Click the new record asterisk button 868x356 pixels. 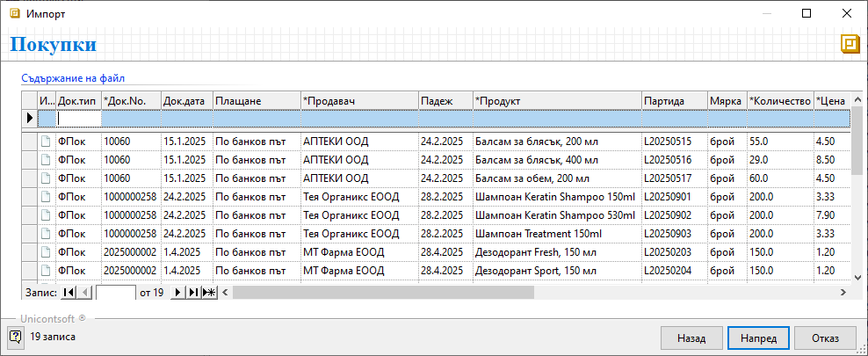[209, 292]
